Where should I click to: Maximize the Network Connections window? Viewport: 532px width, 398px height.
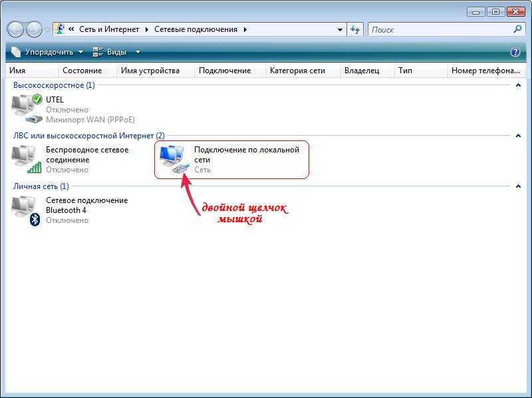tap(495, 12)
